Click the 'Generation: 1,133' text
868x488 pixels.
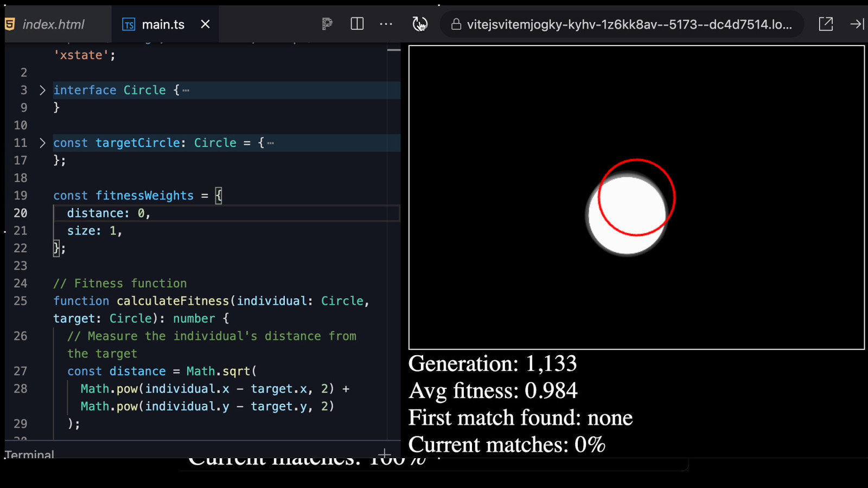493,364
